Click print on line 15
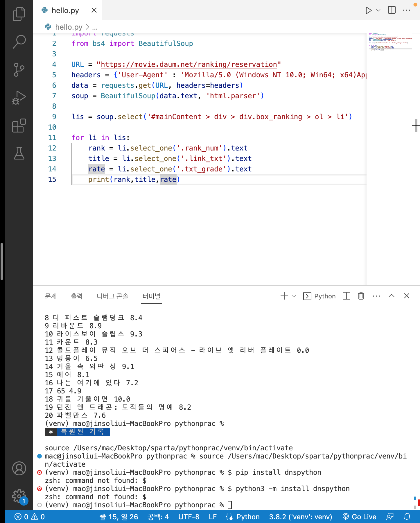 point(99,180)
